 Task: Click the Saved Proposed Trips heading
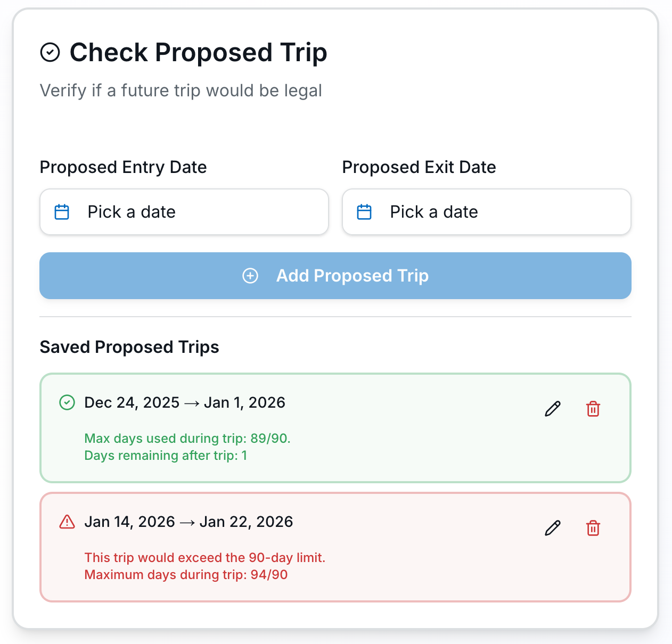129,347
